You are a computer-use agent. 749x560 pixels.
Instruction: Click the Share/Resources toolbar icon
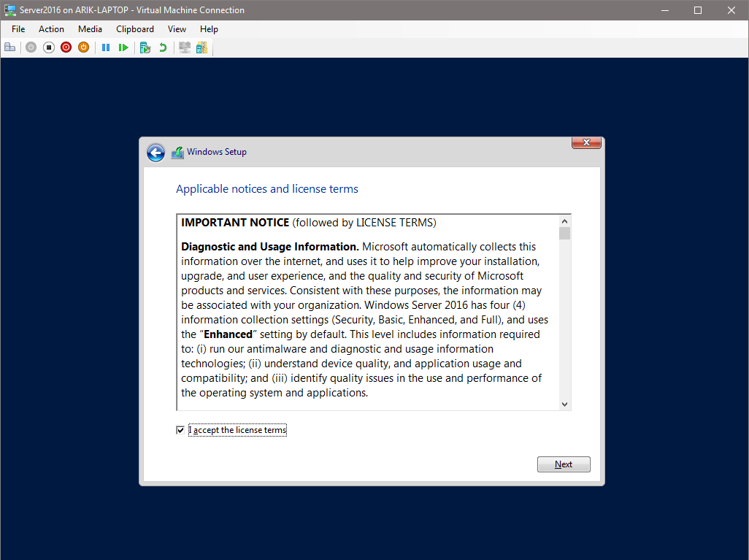201,47
